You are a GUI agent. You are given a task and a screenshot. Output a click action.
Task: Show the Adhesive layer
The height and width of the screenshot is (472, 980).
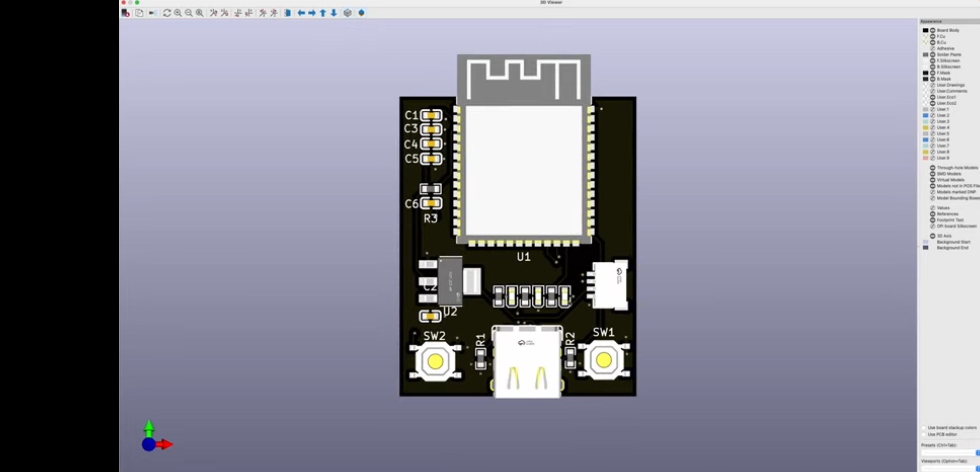click(932, 48)
